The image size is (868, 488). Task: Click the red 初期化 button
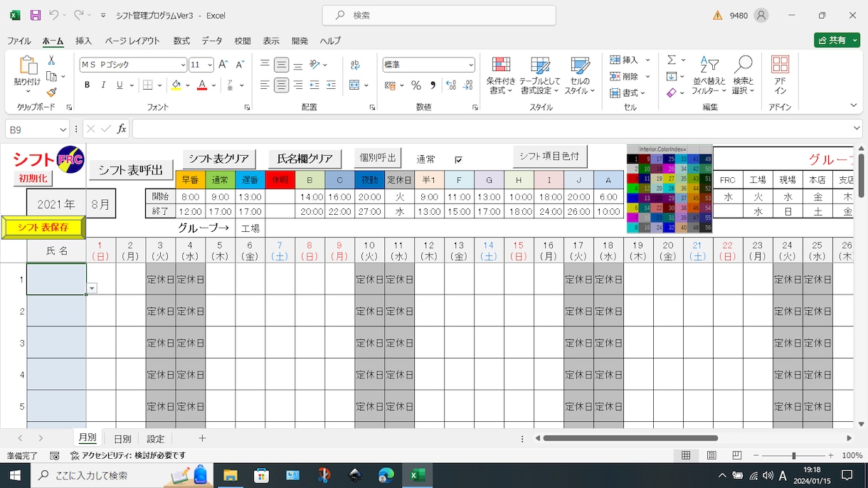point(32,178)
